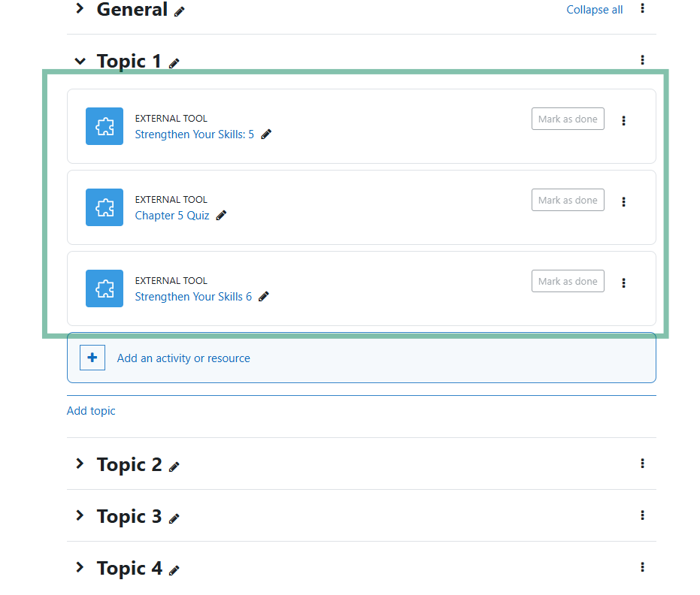Click puzzle icon of Chapter 5 Quiz

click(x=105, y=207)
